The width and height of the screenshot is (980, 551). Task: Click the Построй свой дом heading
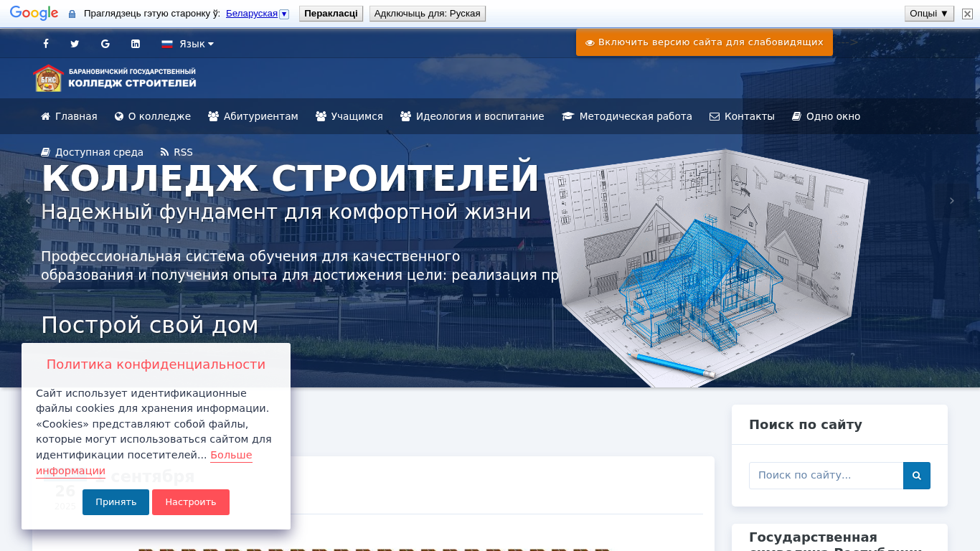coord(149,325)
